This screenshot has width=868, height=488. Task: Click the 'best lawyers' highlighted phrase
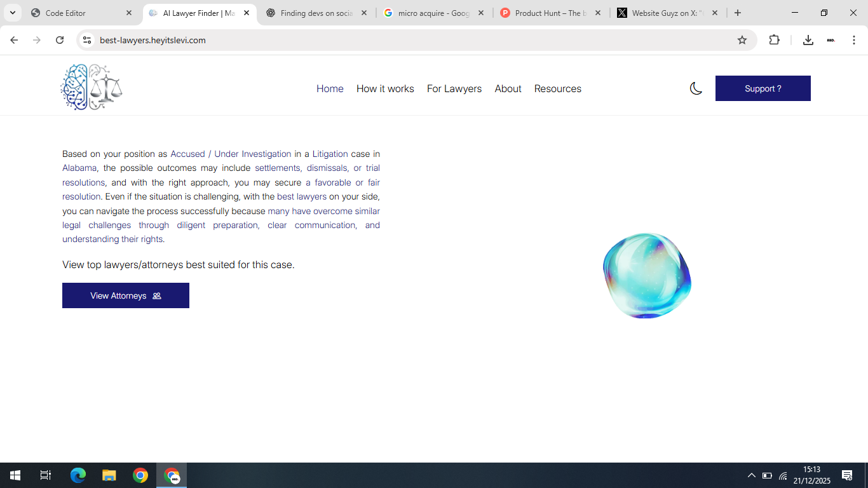pyautogui.click(x=302, y=196)
